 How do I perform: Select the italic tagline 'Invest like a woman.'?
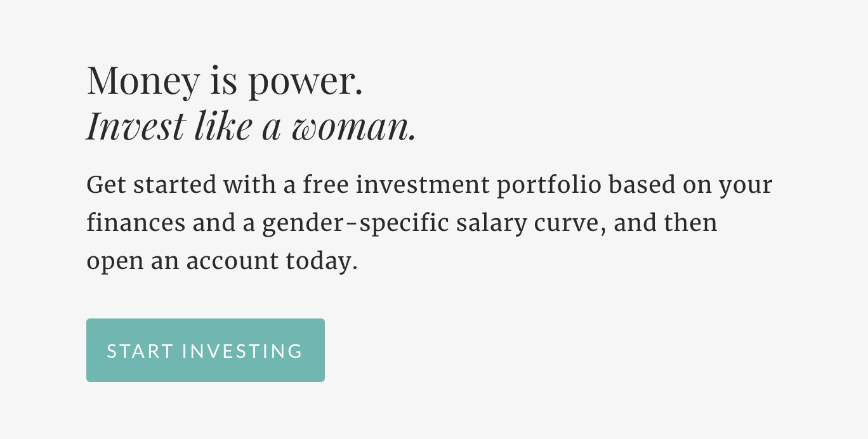point(251,126)
